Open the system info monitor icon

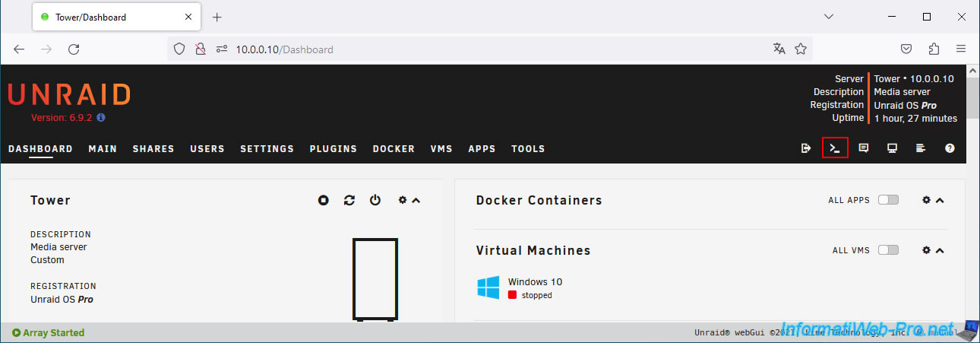tap(893, 148)
